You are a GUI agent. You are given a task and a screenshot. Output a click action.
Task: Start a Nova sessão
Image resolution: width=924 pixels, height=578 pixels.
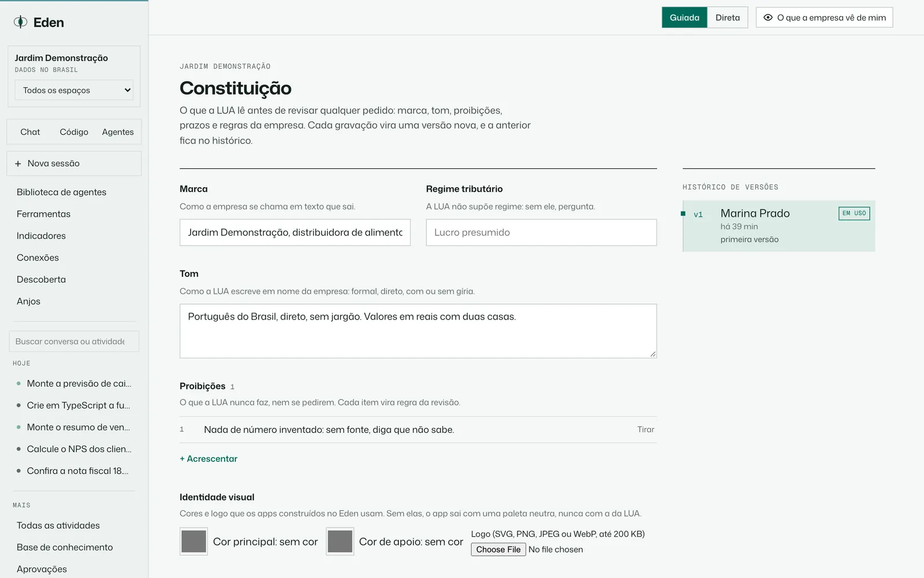[74, 164]
